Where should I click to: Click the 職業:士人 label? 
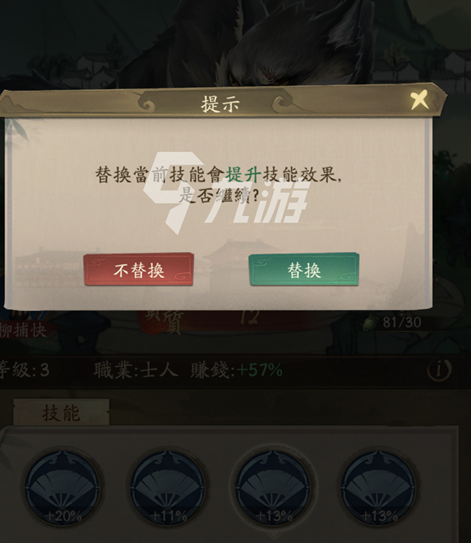tap(135, 371)
